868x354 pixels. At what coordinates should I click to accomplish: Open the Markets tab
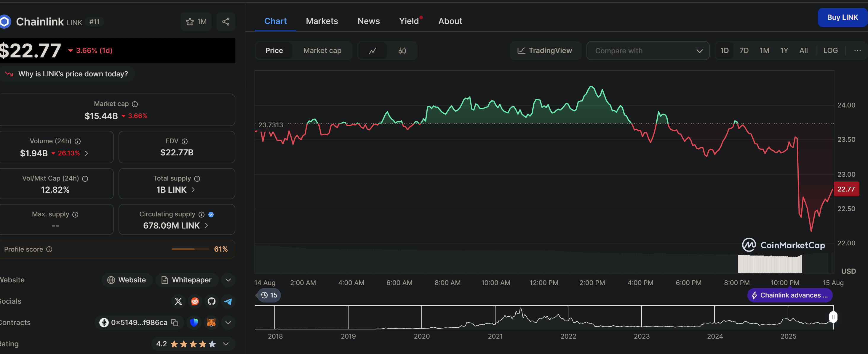pos(322,21)
